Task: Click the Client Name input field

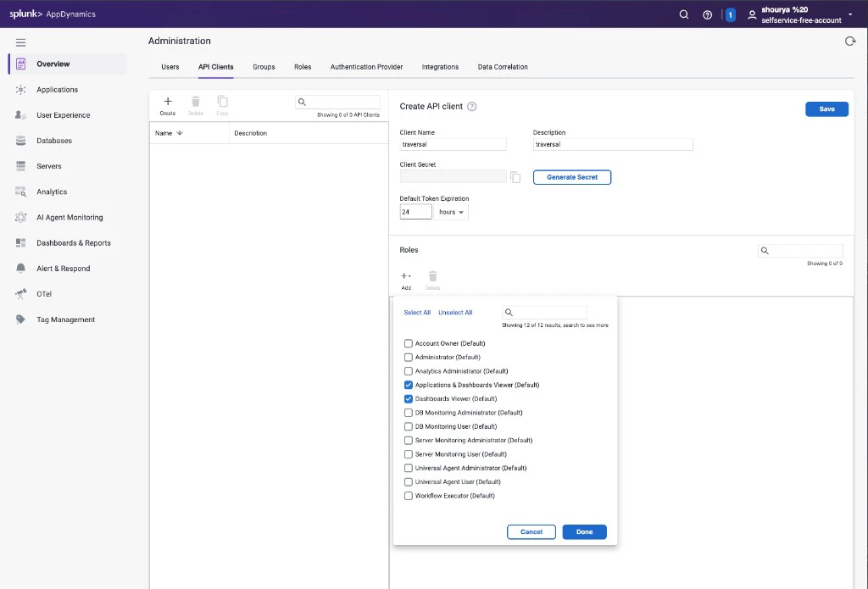Action: [x=453, y=144]
